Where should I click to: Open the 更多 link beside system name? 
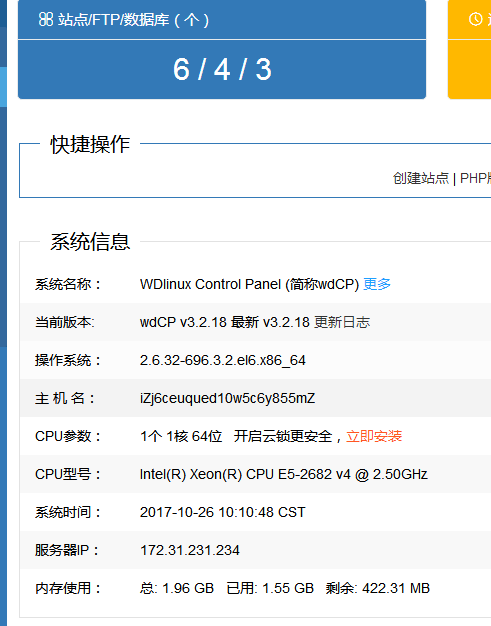(x=377, y=284)
